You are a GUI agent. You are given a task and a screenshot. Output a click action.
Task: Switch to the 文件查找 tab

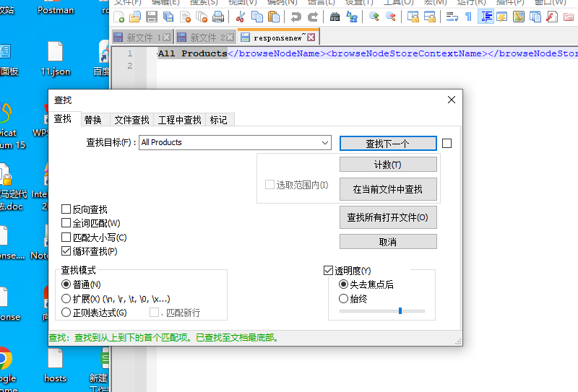(x=131, y=120)
